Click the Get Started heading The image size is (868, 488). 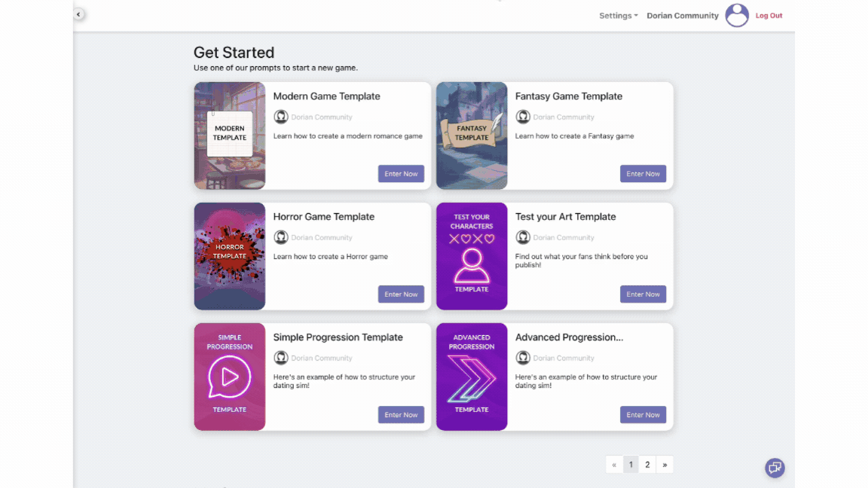coord(234,53)
